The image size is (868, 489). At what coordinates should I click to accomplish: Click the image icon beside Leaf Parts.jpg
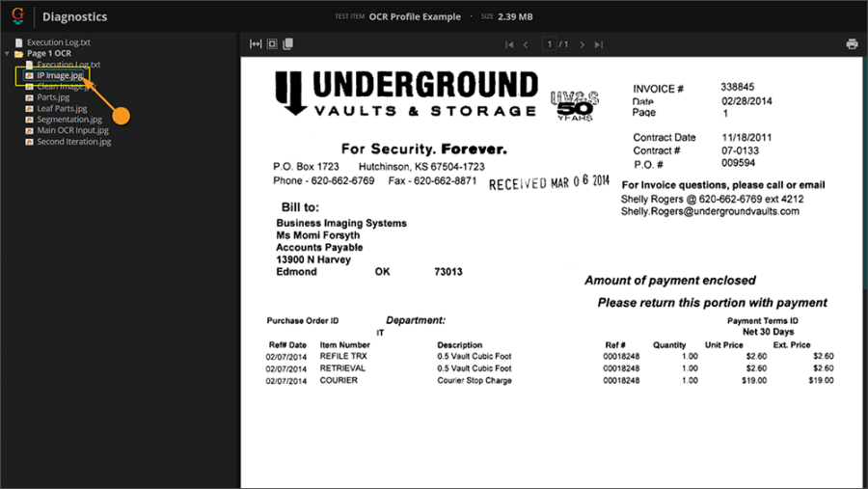coord(29,109)
